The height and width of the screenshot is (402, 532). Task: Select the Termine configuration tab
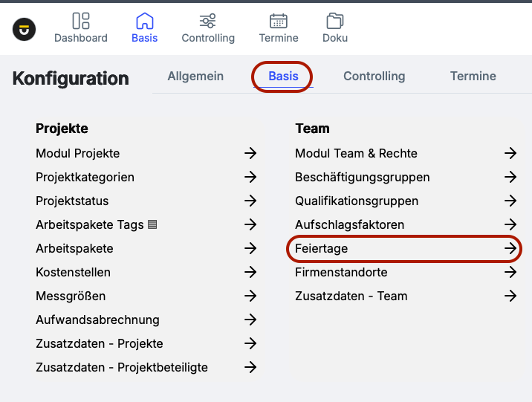coord(473,76)
